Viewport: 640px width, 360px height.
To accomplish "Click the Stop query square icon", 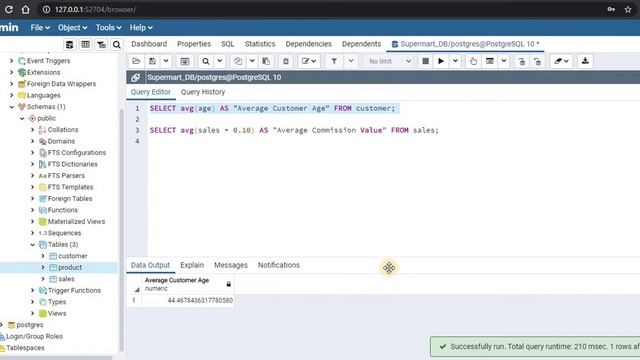I will 425,61.
